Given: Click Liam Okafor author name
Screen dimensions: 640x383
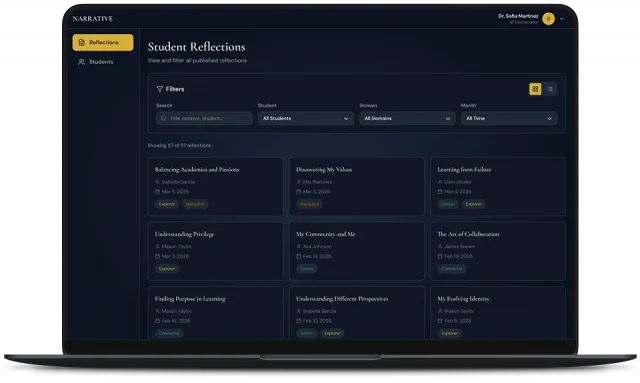Looking at the screenshot, I should [458, 182].
